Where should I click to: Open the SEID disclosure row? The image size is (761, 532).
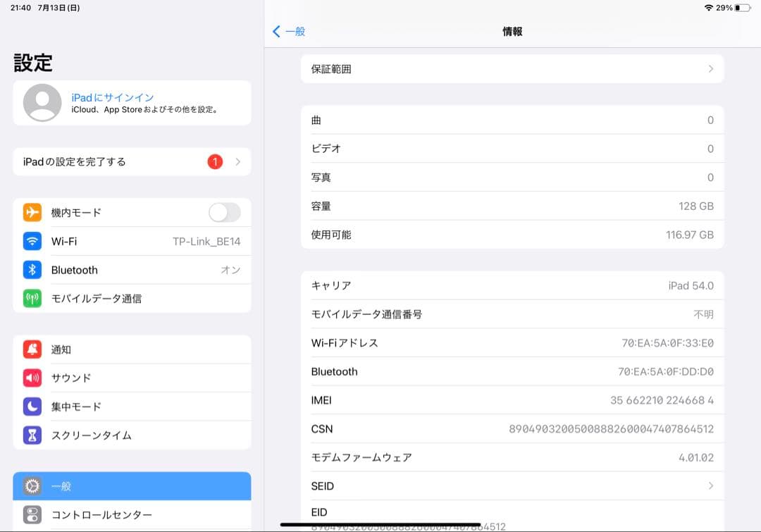(x=512, y=485)
